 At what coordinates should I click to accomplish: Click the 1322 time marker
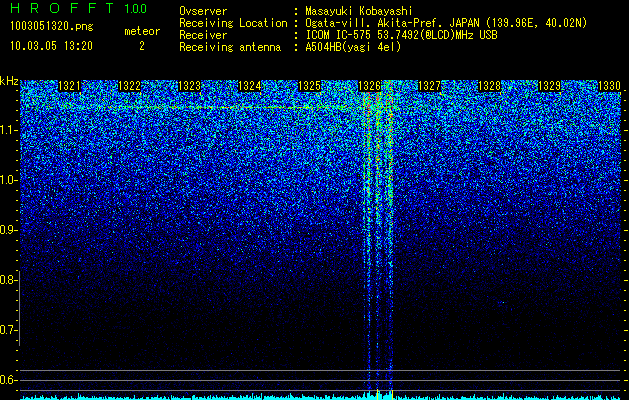(130, 86)
